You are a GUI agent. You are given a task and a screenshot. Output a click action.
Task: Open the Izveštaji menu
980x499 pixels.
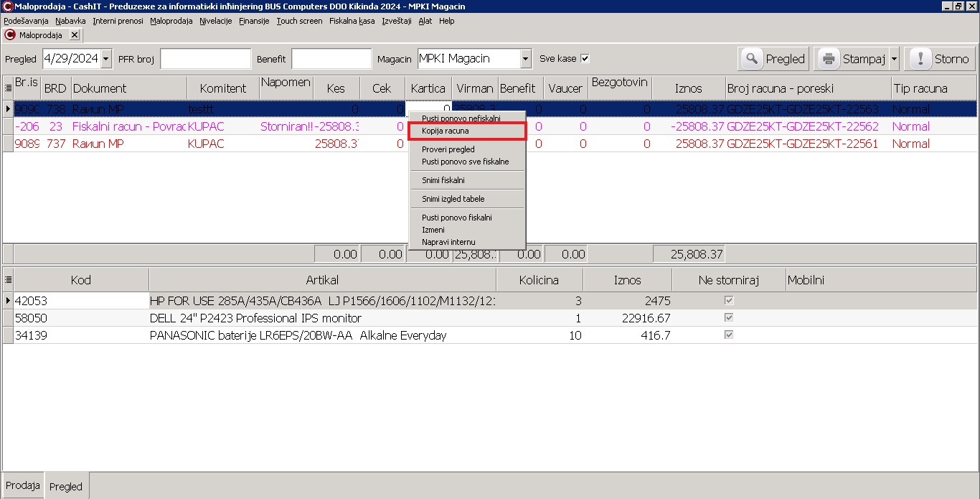(x=397, y=21)
